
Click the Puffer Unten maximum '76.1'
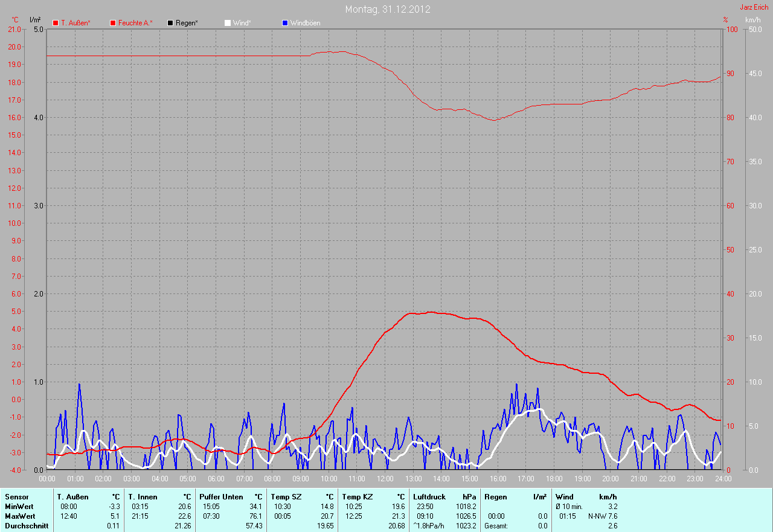tap(255, 516)
